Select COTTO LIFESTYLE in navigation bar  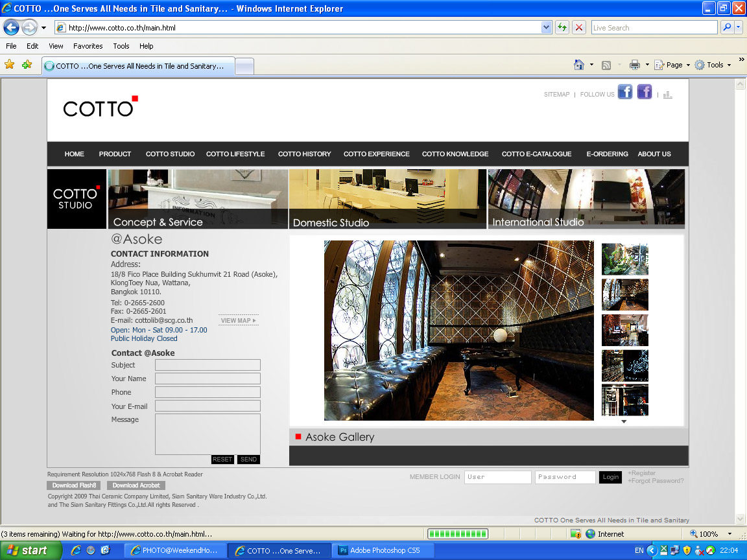tap(235, 154)
